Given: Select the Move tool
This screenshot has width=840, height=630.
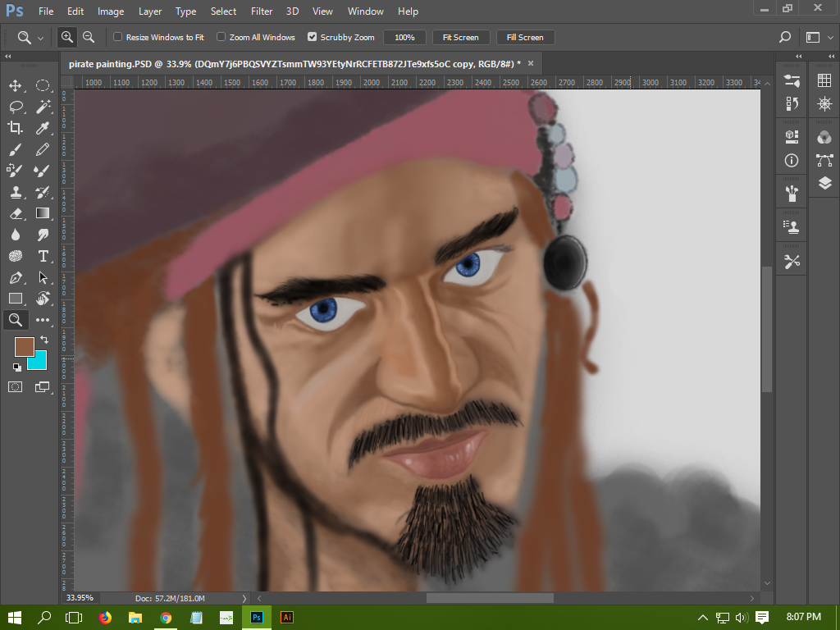Looking at the screenshot, I should coord(15,86).
